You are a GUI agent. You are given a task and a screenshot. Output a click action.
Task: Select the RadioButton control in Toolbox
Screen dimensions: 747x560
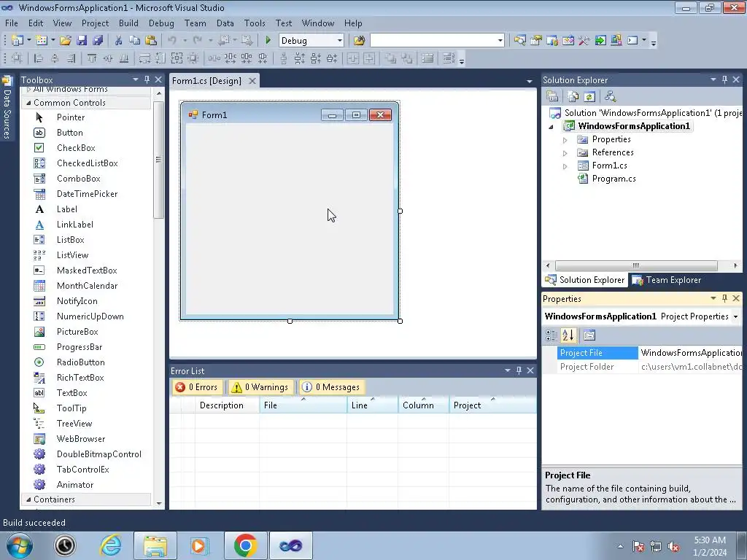point(80,362)
